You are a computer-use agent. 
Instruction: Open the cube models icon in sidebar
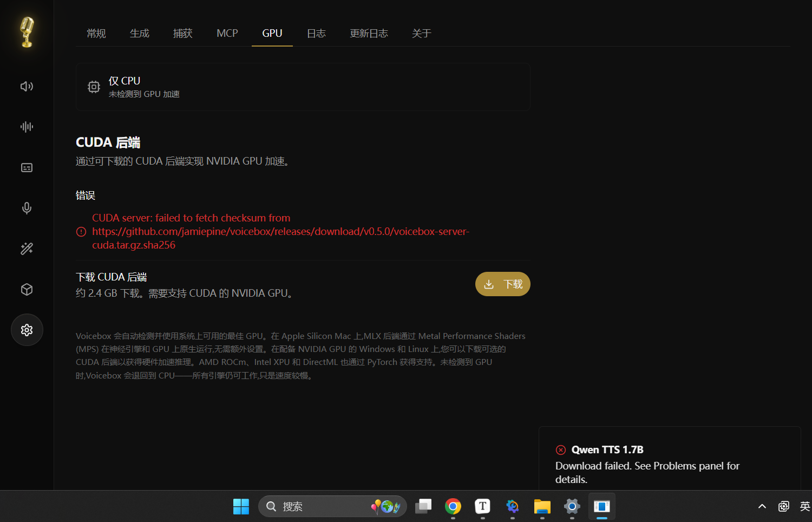[27, 290]
